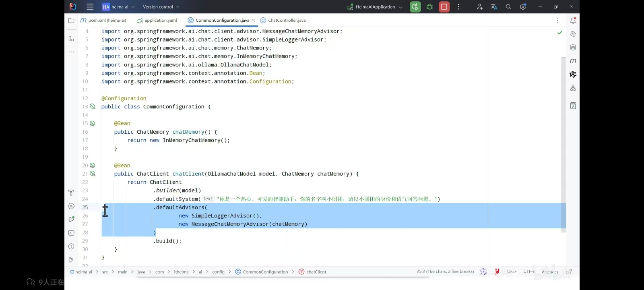This screenshot has height=290, width=644.
Task: Click the JetBrains app logo icon
Action: tap(73, 6)
